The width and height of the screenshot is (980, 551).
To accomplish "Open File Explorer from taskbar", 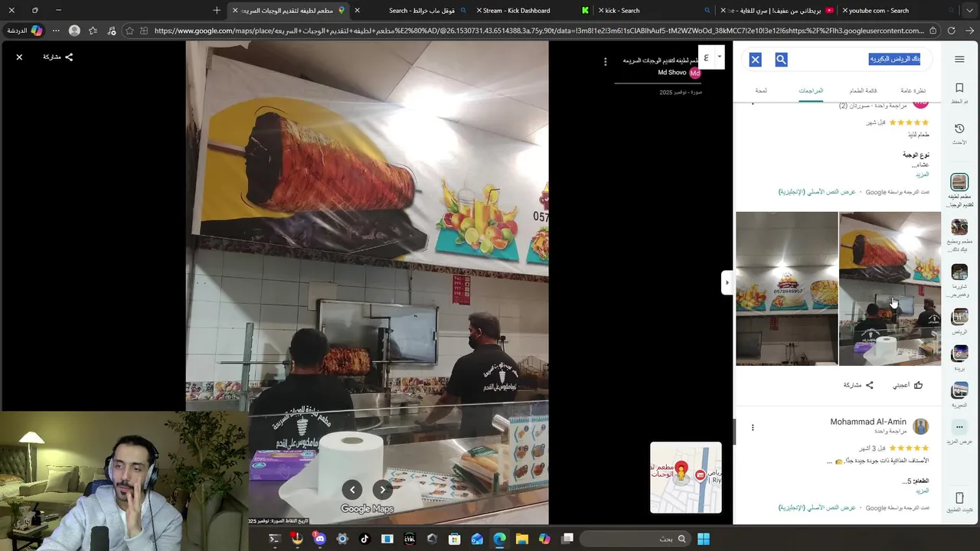I will tap(522, 539).
